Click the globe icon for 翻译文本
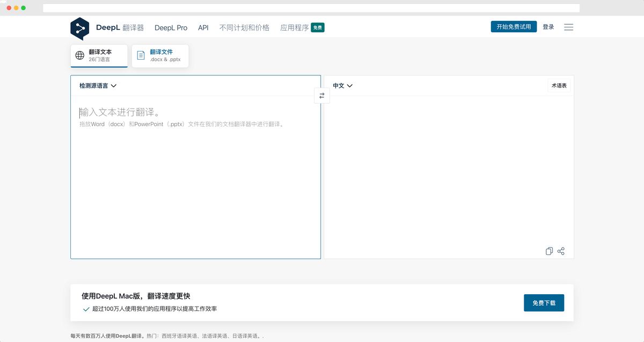 coord(80,55)
